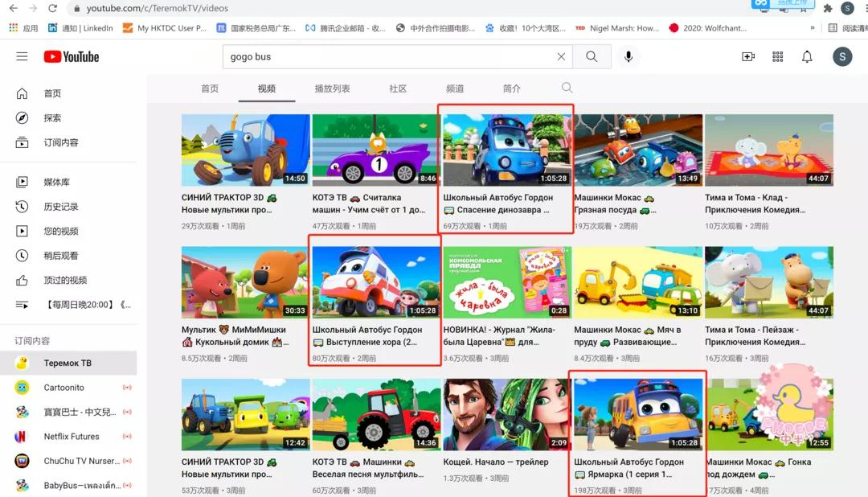Open the create video icon
The image size is (868, 497).
pyautogui.click(x=748, y=56)
